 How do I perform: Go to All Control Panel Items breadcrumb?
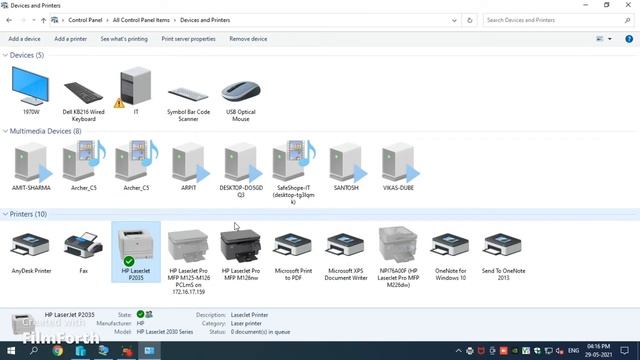click(x=141, y=20)
